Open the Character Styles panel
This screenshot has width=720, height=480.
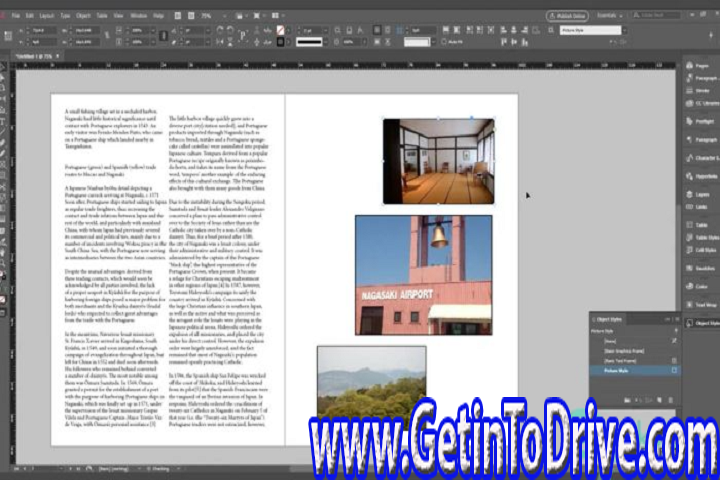point(701,158)
